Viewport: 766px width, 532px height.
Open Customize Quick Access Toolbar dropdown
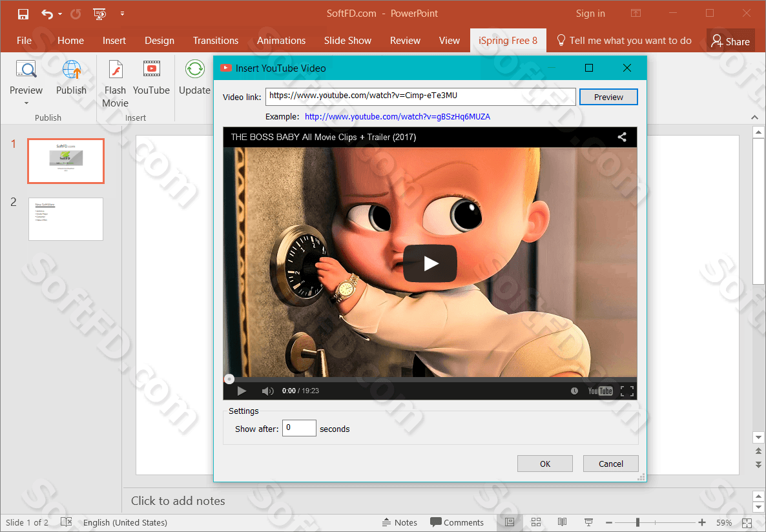(122, 14)
